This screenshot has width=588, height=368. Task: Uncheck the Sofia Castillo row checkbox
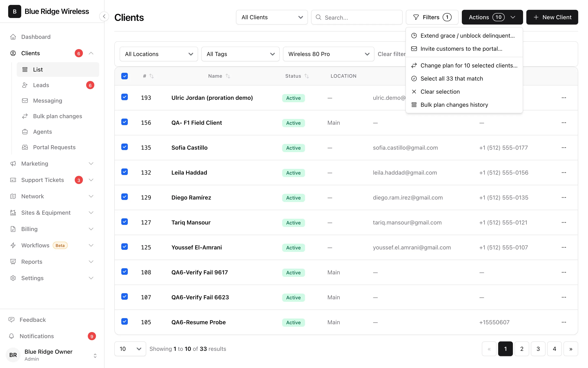tap(124, 147)
